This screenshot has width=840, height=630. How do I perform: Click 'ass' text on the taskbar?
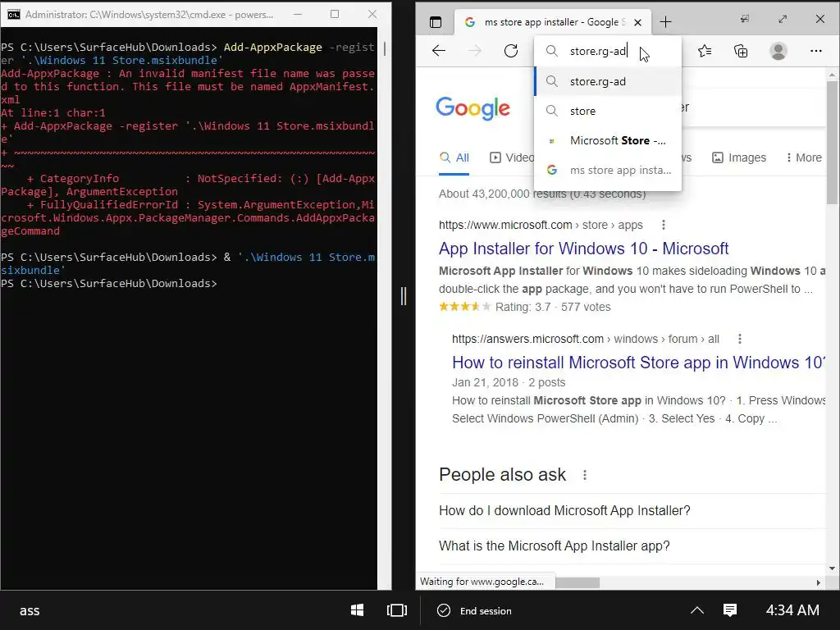click(30, 610)
